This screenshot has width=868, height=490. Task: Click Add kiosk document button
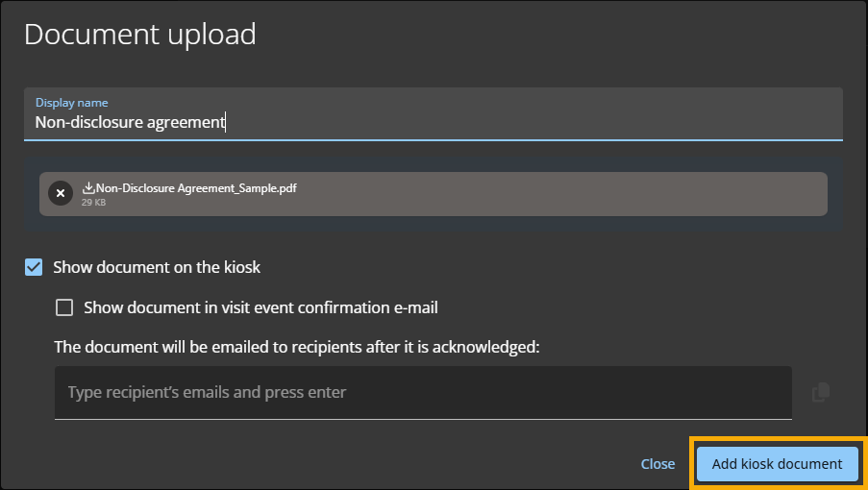[x=777, y=464]
